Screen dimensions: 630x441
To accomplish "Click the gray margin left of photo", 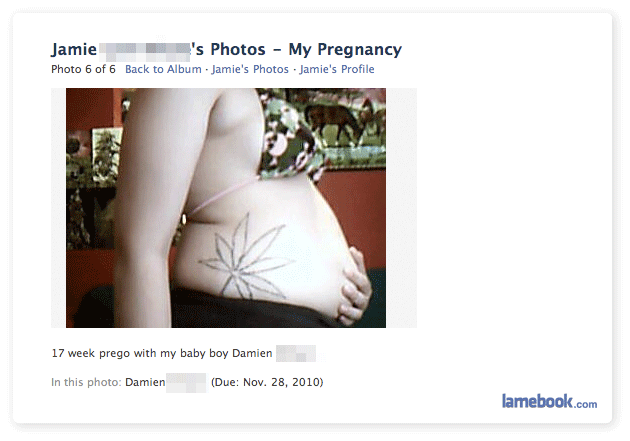I will point(58,208).
